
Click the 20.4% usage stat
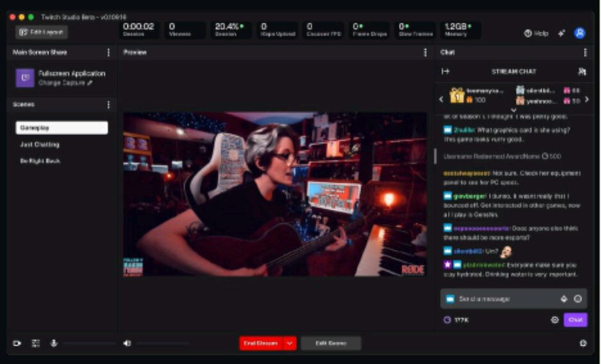(x=231, y=29)
